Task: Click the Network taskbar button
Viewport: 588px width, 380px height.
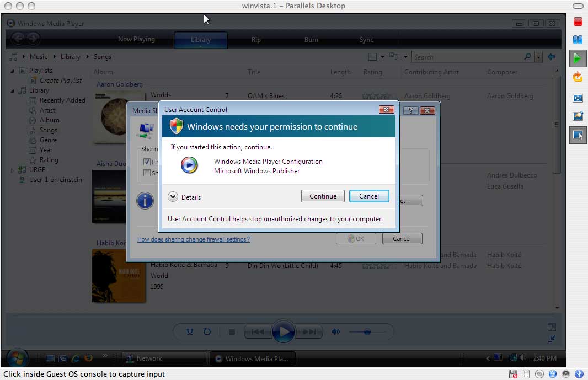Action: (x=164, y=358)
